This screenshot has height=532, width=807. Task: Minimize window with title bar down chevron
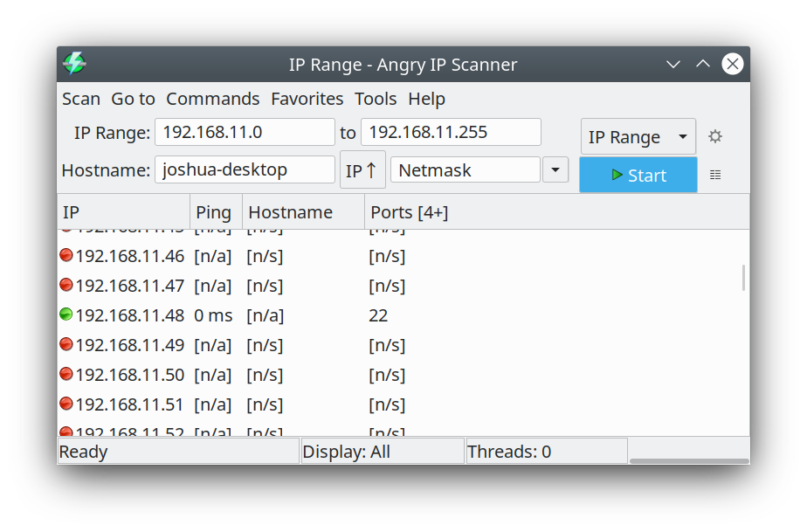click(673, 65)
